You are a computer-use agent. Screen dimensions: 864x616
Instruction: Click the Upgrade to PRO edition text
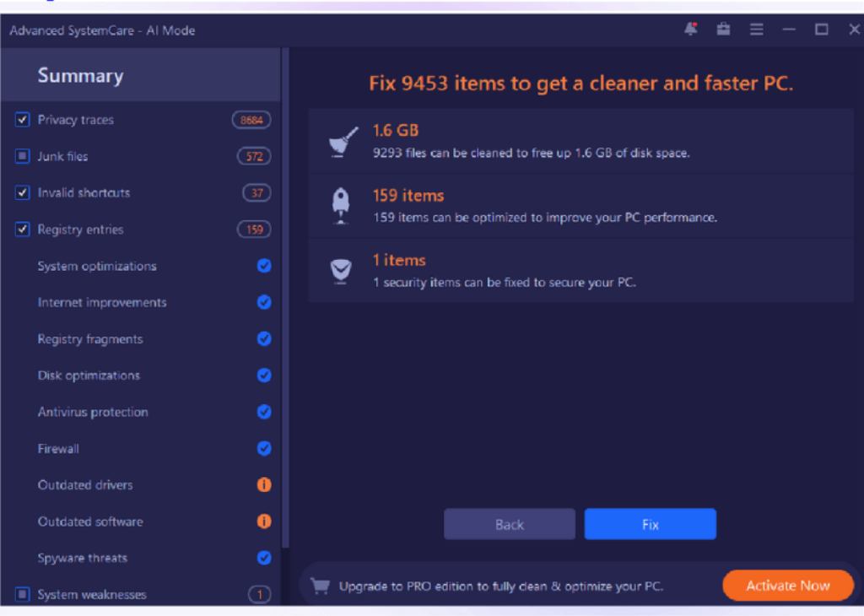pyautogui.click(x=501, y=586)
